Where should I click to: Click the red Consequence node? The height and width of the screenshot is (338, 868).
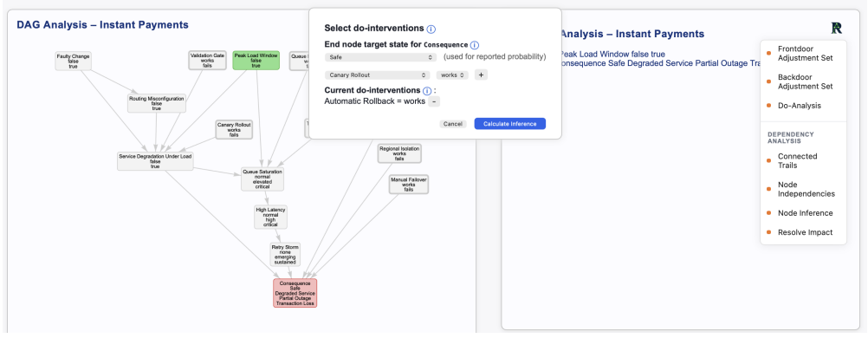[295, 293]
